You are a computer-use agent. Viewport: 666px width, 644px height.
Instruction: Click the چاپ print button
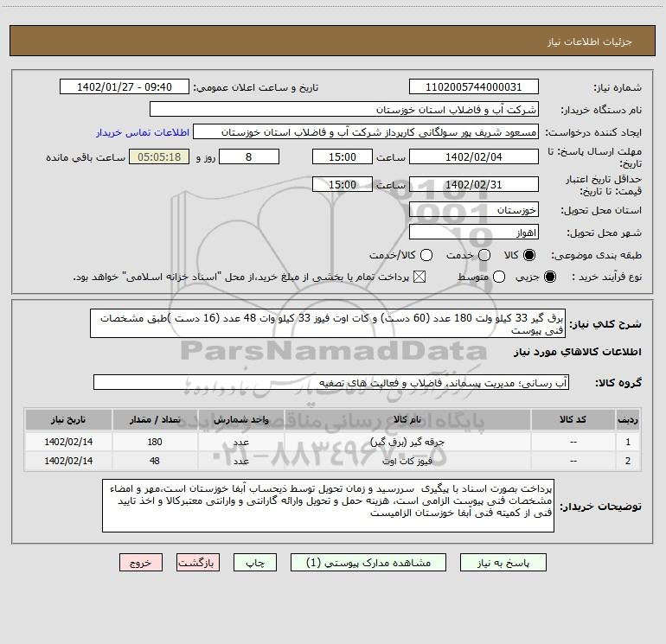[255, 563]
